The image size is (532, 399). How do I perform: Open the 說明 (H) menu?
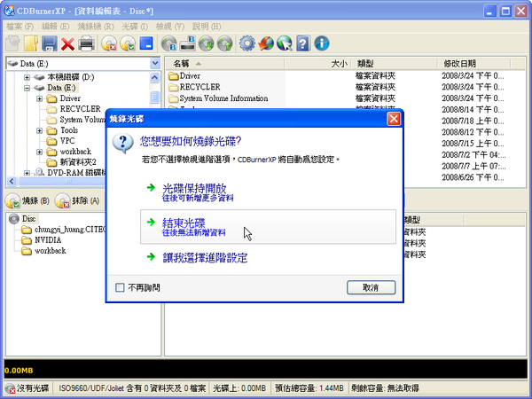click(x=207, y=27)
